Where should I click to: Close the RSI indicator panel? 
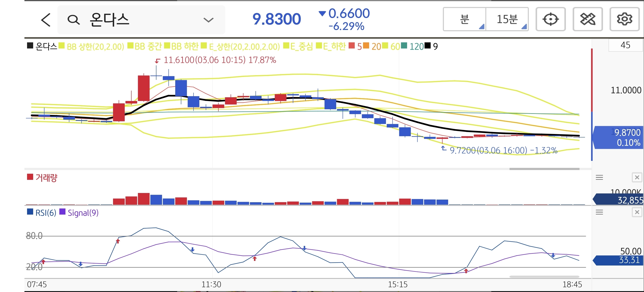click(637, 212)
